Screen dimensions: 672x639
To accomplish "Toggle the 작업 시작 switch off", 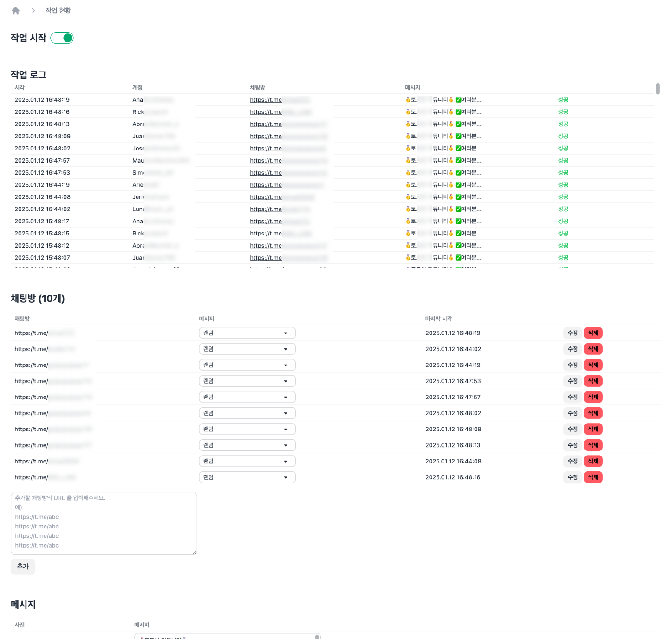I will pyautogui.click(x=62, y=38).
